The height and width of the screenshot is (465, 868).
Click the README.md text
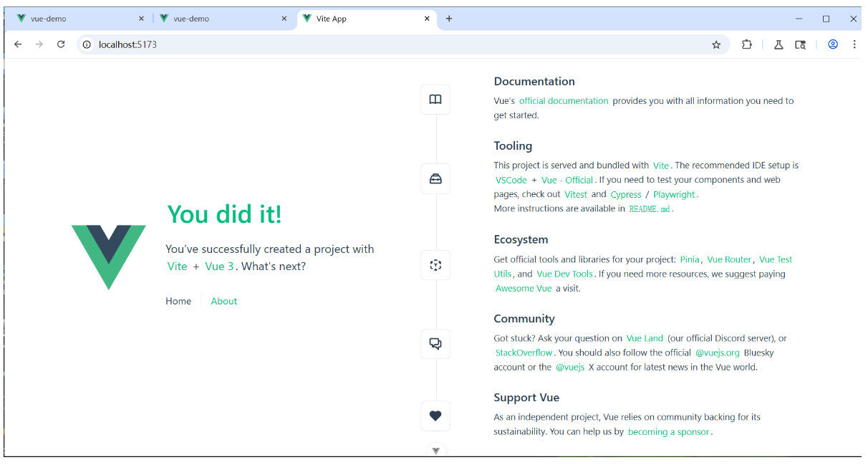pos(650,209)
